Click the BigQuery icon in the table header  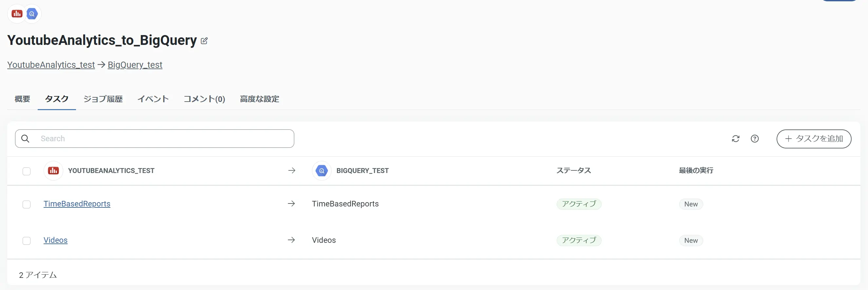322,171
